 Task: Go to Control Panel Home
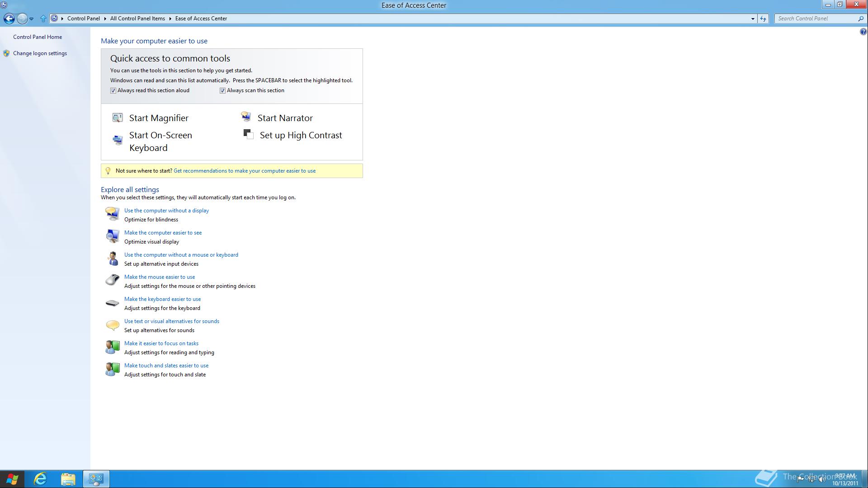38,37
